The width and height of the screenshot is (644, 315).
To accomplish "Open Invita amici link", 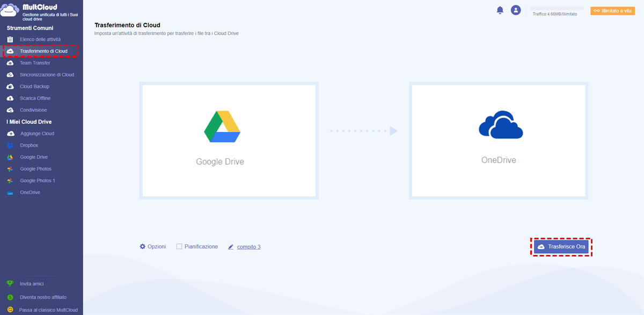I will tap(32, 283).
